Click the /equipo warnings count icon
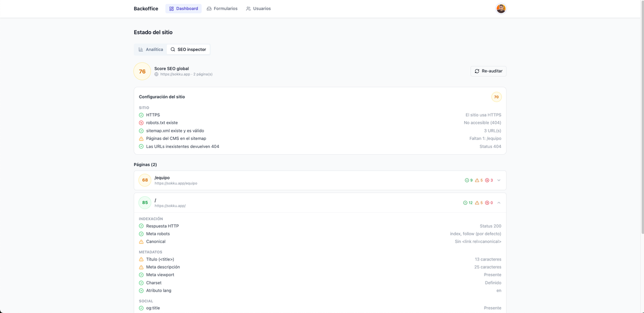This screenshot has height=313, width=644. (477, 181)
